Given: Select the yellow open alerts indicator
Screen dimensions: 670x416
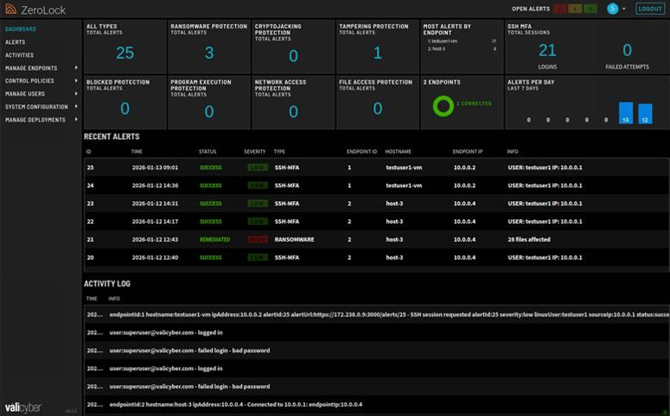Looking at the screenshot, I should 575,9.
